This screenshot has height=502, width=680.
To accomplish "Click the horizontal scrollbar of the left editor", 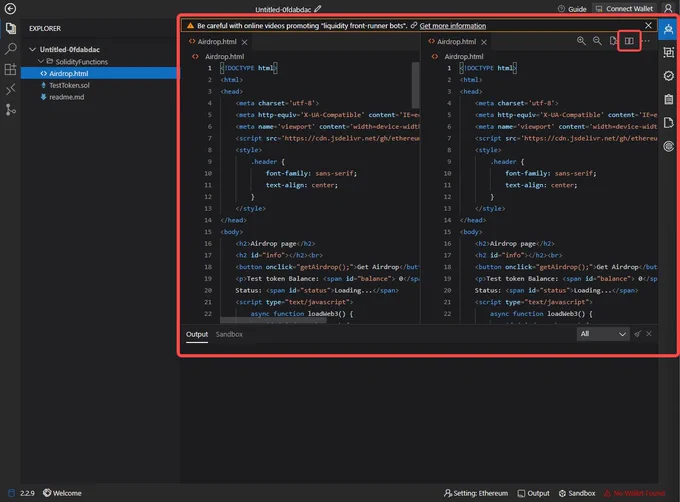I will 273,320.
